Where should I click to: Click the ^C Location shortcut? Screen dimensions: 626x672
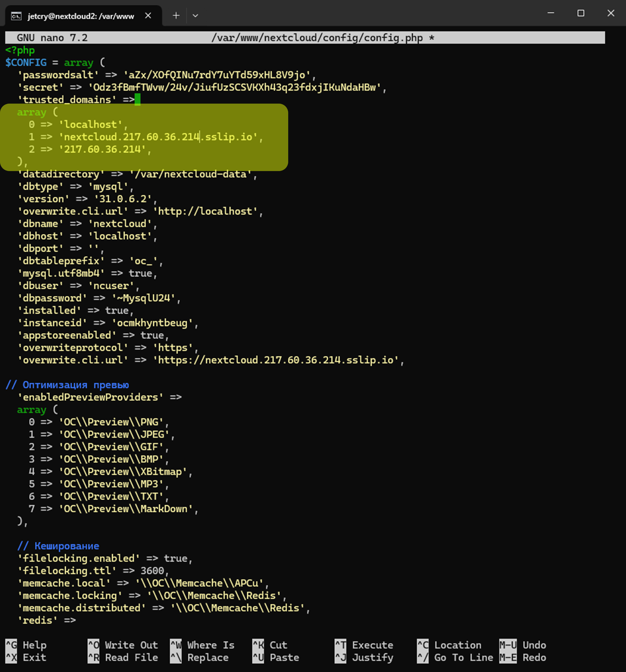coord(449,645)
